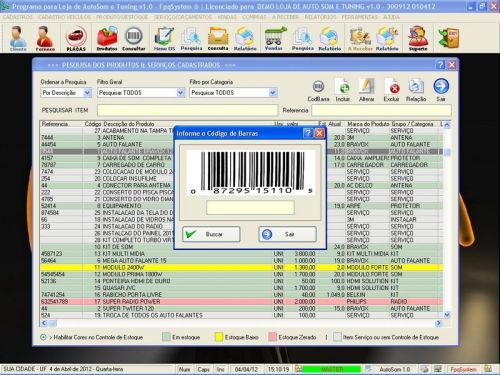Click the Em estoque green swatch

(x=166, y=337)
